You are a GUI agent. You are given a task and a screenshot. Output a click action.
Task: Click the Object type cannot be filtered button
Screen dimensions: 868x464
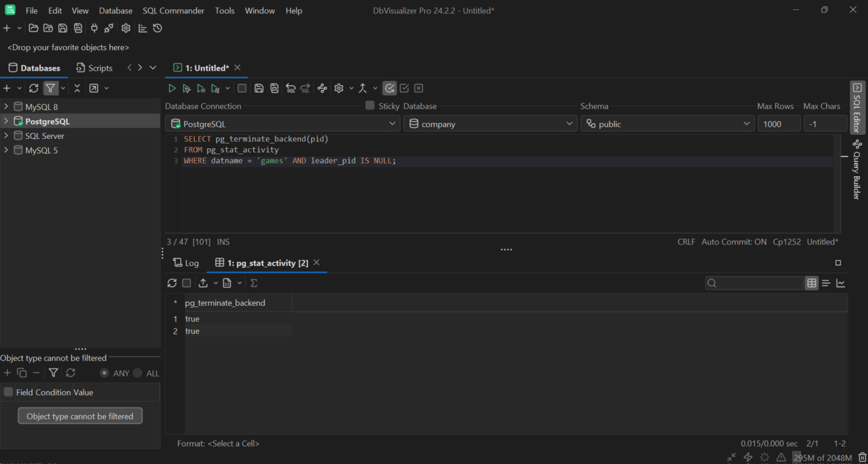[x=79, y=415]
